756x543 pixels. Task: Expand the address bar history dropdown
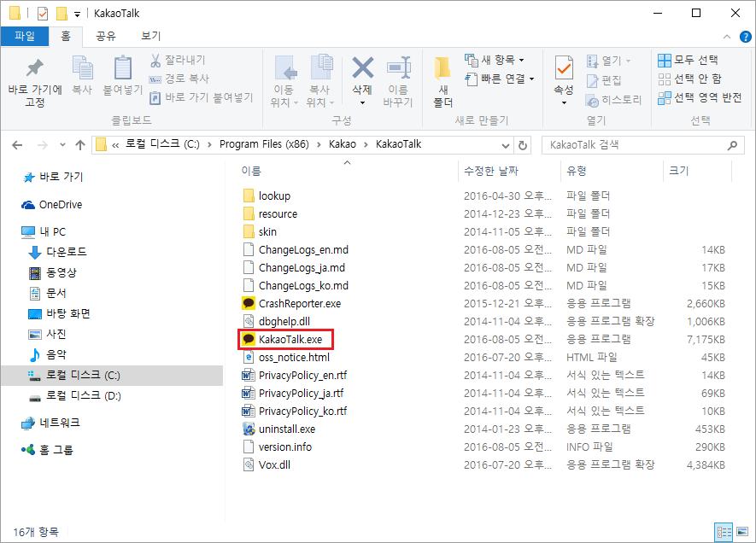(x=506, y=145)
